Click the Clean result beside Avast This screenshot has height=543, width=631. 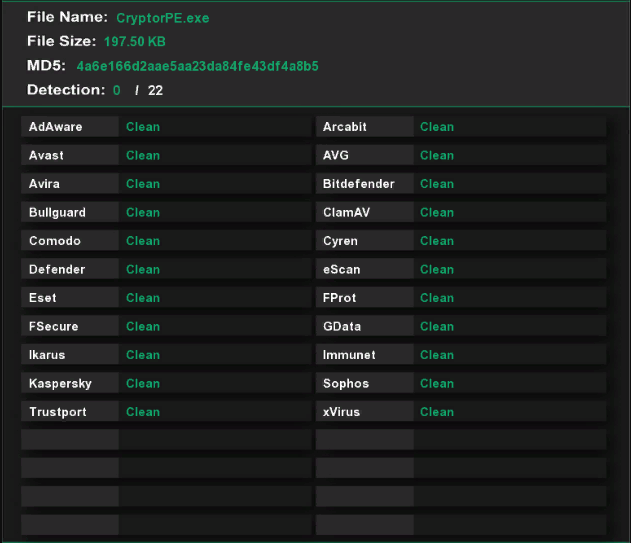click(143, 156)
